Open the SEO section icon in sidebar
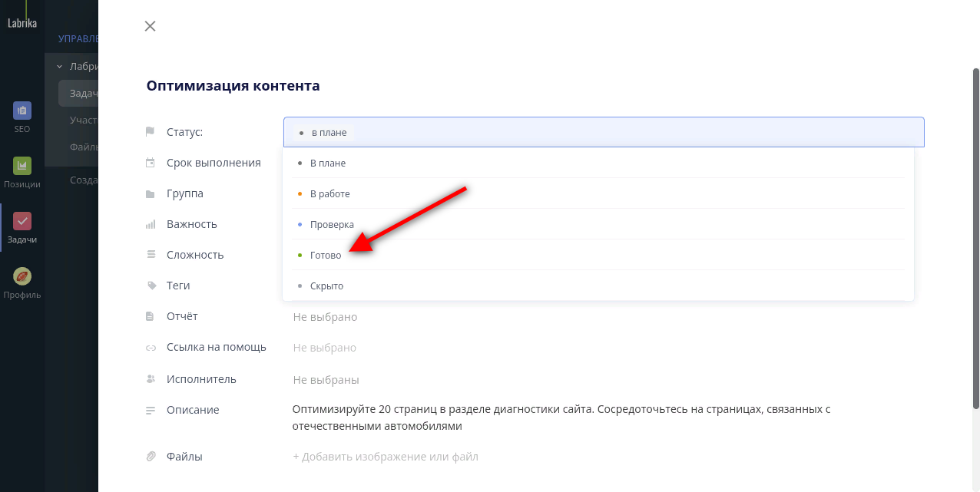 pyautogui.click(x=22, y=111)
